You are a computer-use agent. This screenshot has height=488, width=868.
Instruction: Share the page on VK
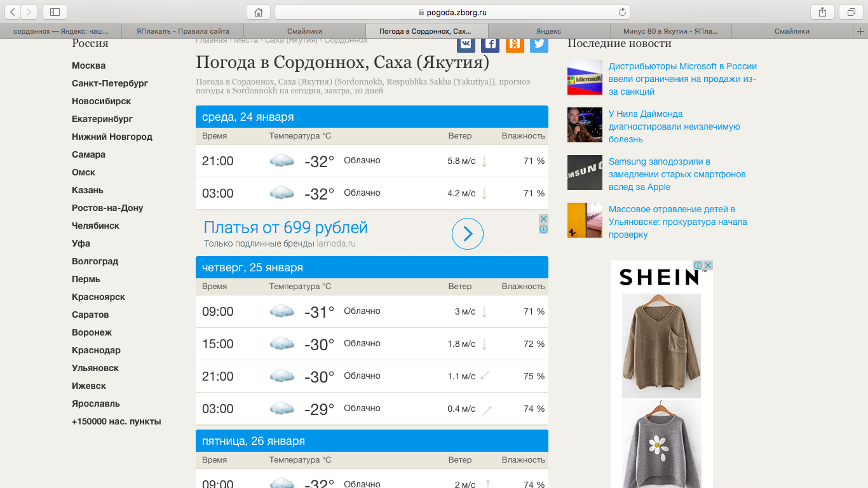466,43
